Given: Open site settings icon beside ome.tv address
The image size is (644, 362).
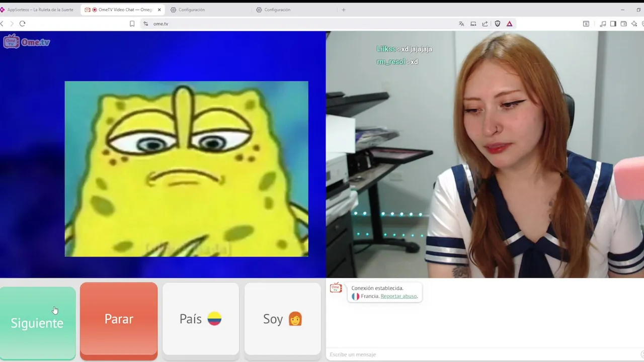Looking at the screenshot, I should pyautogui.click(x=145, y=24).
